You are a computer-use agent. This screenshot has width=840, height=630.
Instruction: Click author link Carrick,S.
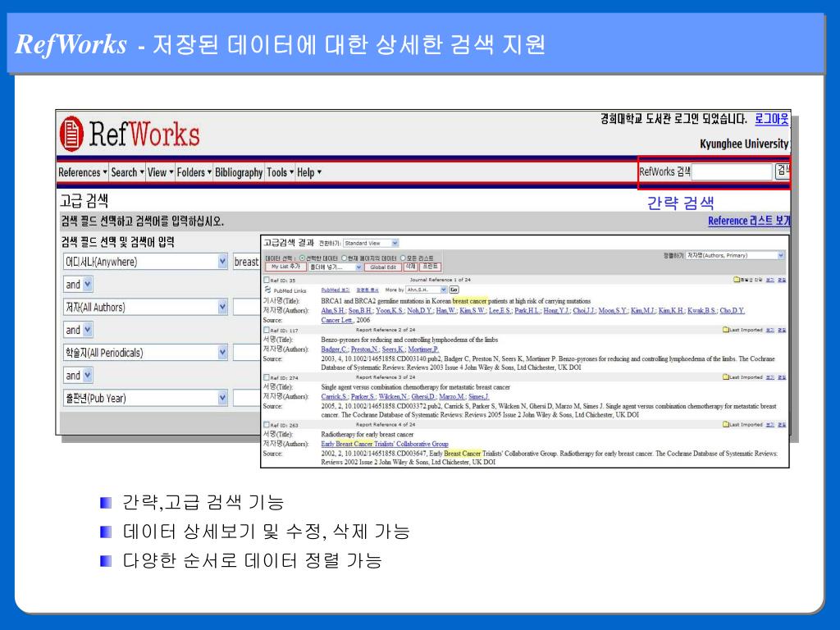click(x=335, y=396)
